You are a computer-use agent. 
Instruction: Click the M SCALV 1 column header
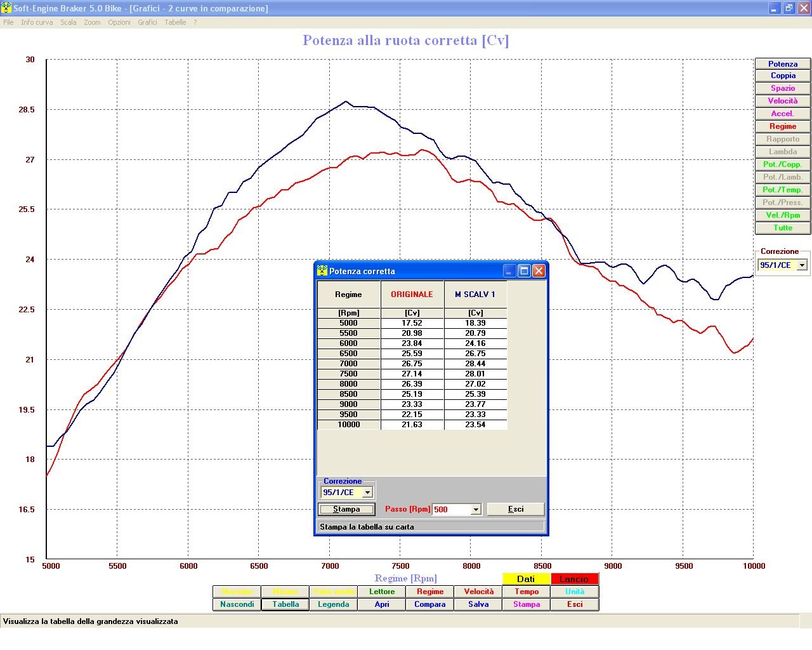475,295
